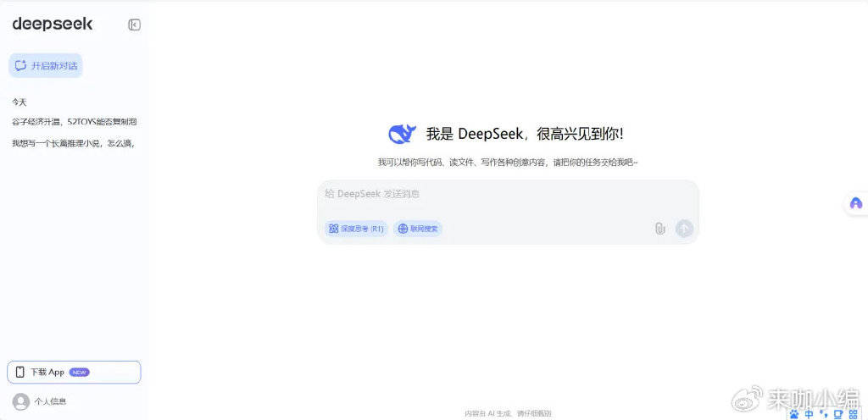Start a new chat with 开启新对话
This screenshot has width=868, height=420.
pos(46,66)
